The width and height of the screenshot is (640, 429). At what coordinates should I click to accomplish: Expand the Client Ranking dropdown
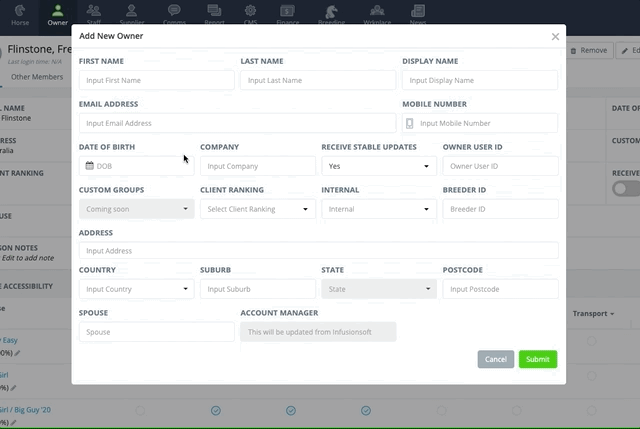(258, 209)
